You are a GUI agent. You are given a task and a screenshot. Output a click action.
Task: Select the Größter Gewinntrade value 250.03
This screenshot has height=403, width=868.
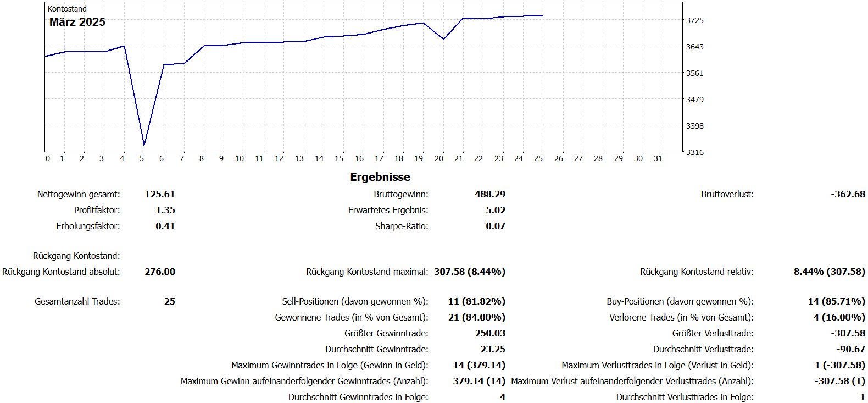pos(490,333)
